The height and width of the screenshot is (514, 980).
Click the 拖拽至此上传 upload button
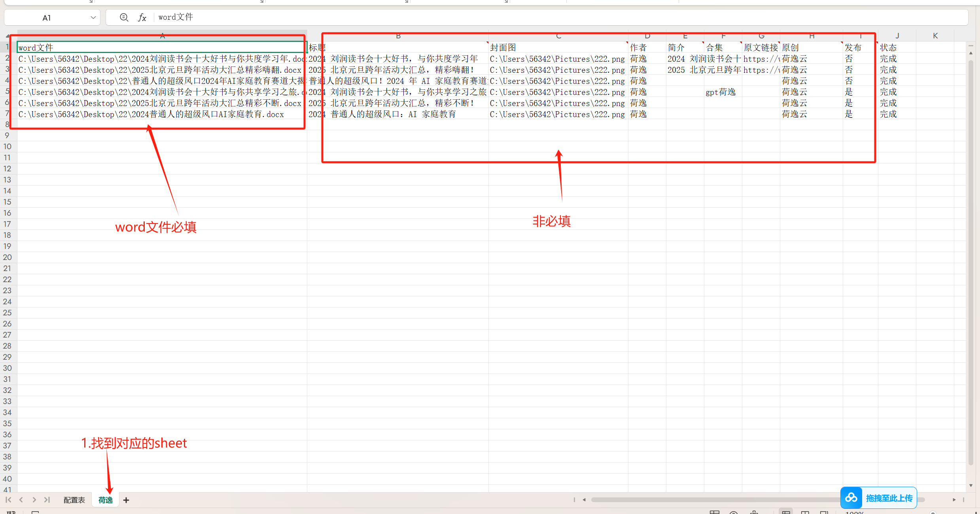click(x=889, y=498)
